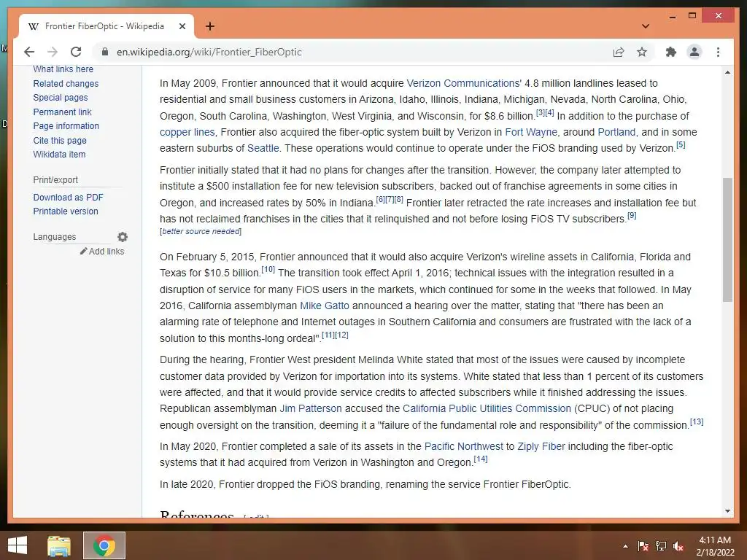Open Action Center flag icon
Screen dimensions: 747x560
(643, 546)
